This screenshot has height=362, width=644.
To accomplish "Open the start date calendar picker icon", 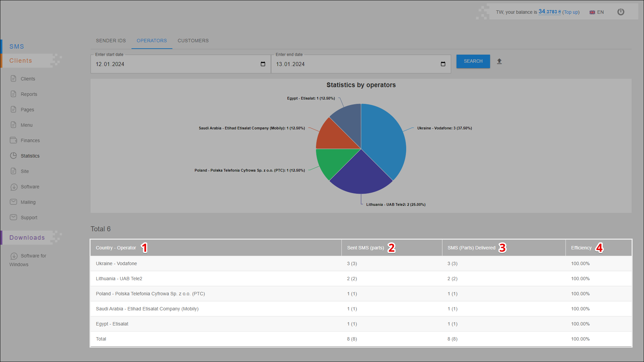I will click(x=263, y=64).
